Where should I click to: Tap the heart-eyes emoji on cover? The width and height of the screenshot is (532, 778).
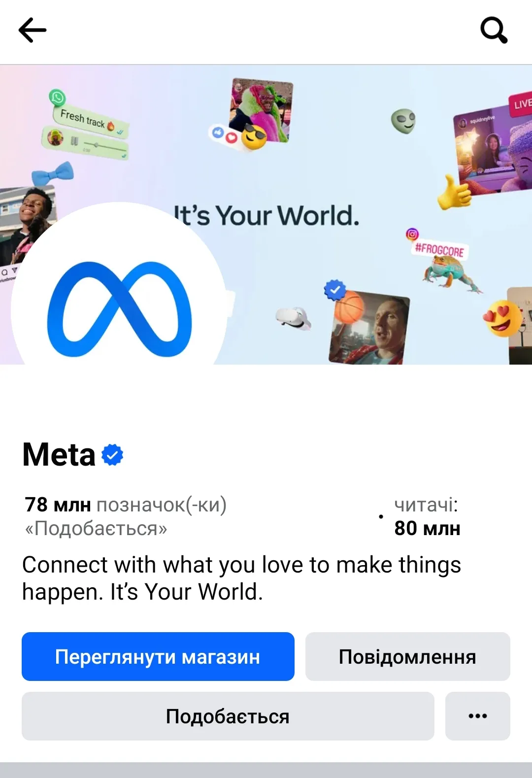point(502,318)
